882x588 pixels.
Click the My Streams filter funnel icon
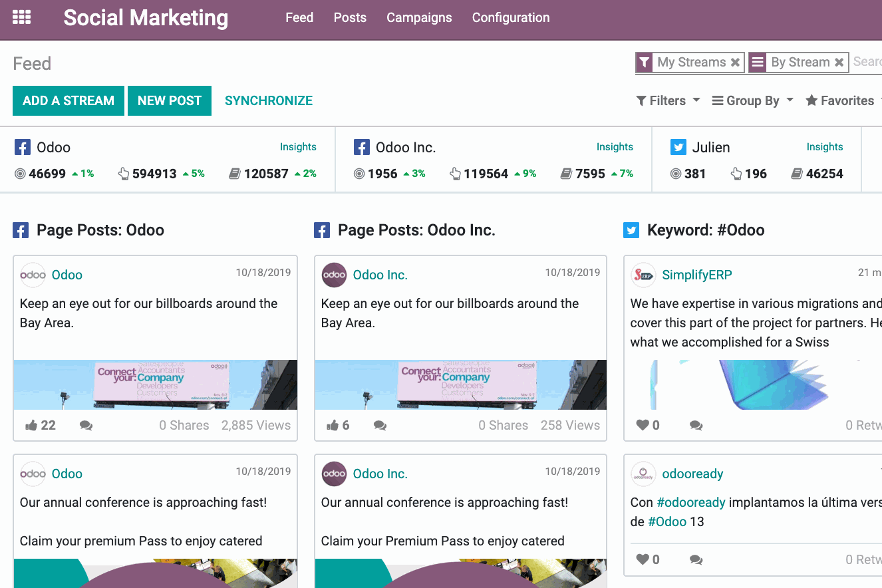[644, 63]
